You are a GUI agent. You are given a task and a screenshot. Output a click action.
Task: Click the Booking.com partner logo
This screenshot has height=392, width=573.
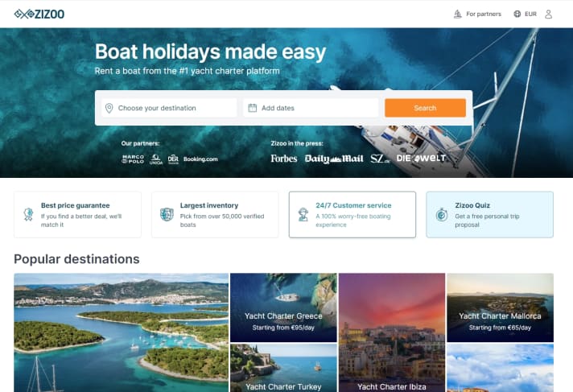(200, 159)
